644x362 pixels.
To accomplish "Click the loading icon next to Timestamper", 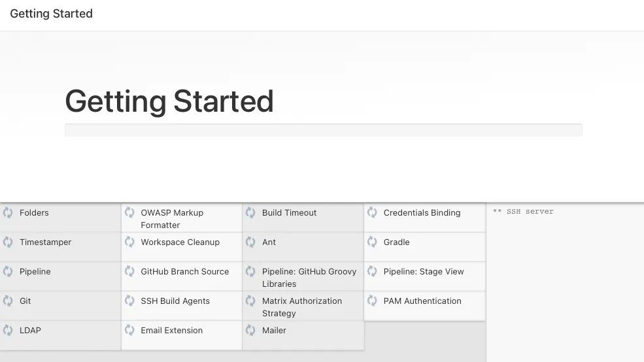I will [x=8, y=242].
